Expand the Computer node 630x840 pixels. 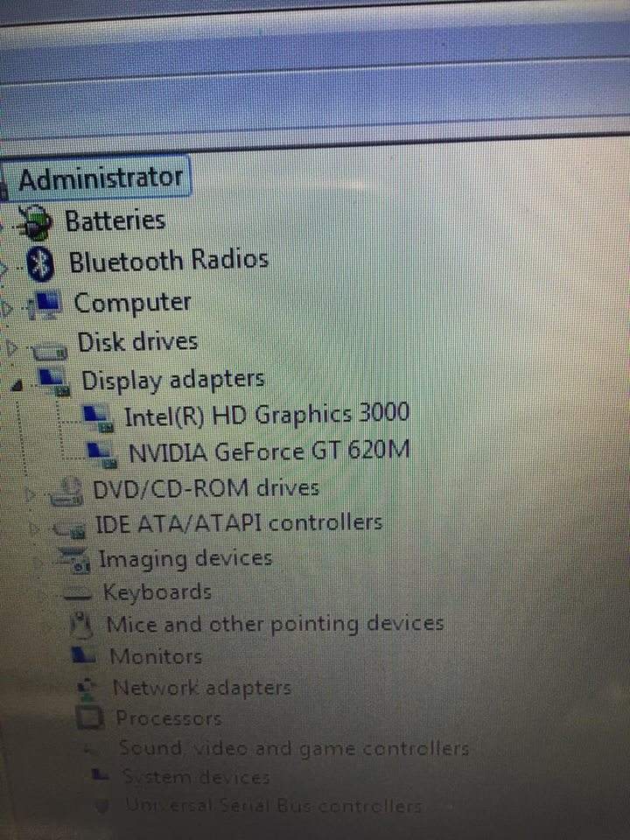click(6, 308)
